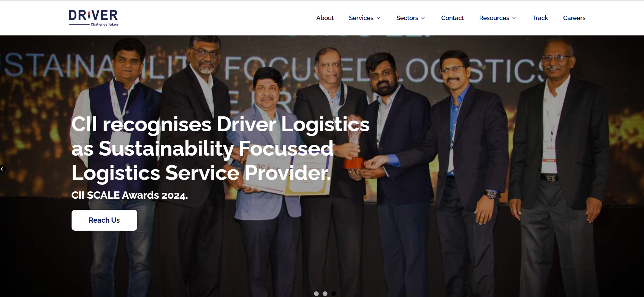Go to the Careers page
The width and height of the screenshot is (644, 297).
574,18
